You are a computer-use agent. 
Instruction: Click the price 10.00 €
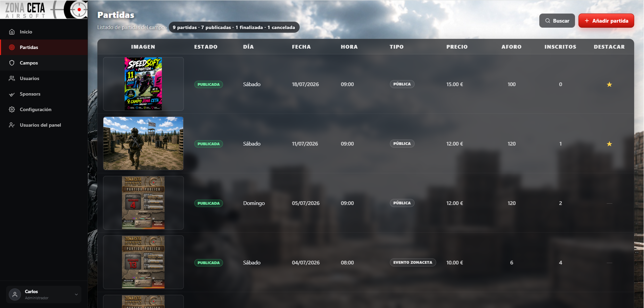tap(455, 263)
